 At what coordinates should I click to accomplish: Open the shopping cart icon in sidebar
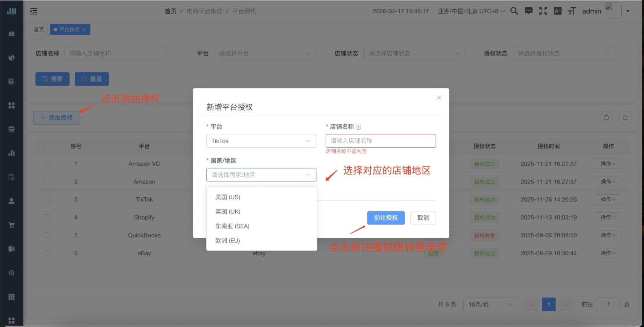12,225
